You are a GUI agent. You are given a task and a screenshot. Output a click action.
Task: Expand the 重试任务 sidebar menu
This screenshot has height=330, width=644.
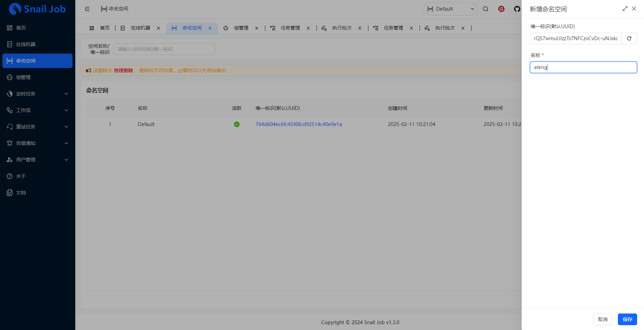37,127
